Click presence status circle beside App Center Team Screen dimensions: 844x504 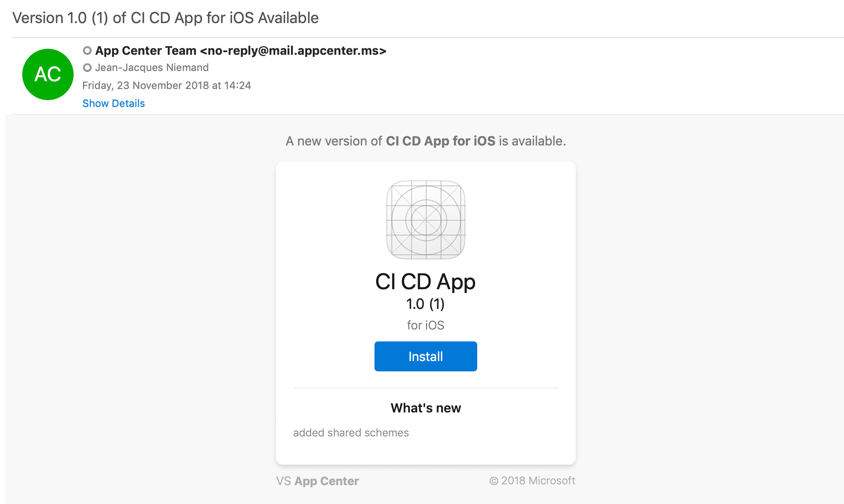[x=87, y=50]
